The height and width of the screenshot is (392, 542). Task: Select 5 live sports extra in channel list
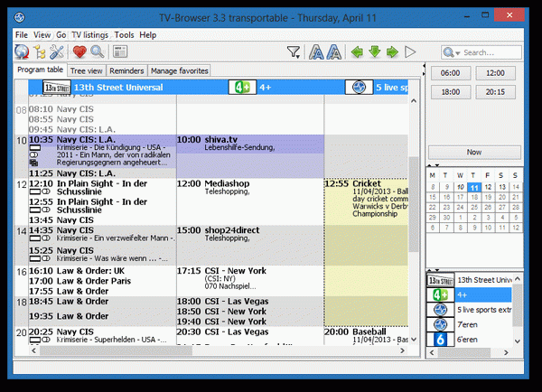tap(470, 310)
